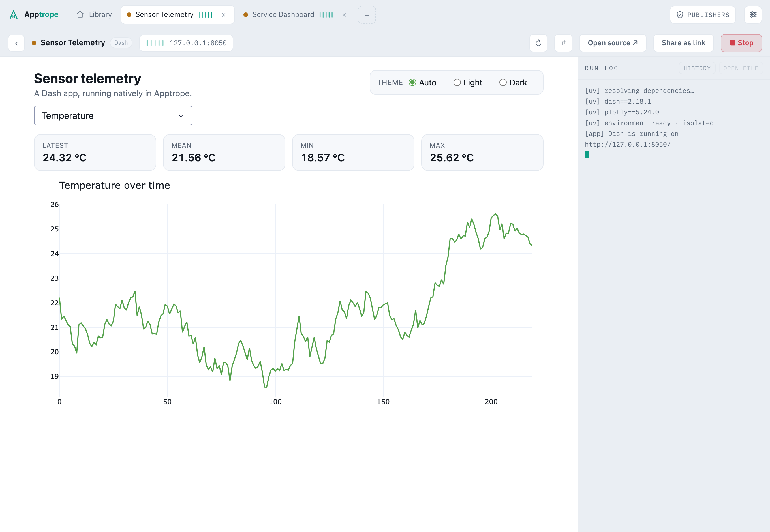770x532 pixels.
Task: Click the Apptrope logo icon
Action: pos(13,15)
